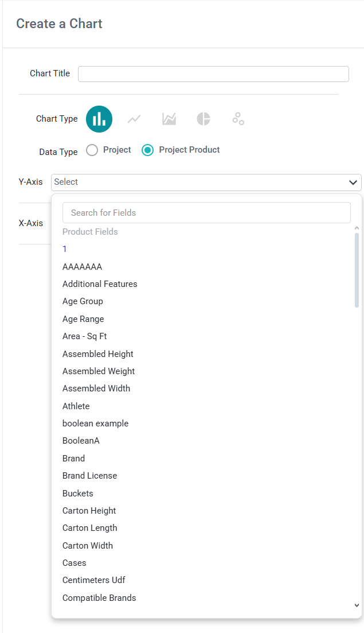Focus the Chart Title text field
The width and height of the screenshot is (364, 633).
pos(213,74)
